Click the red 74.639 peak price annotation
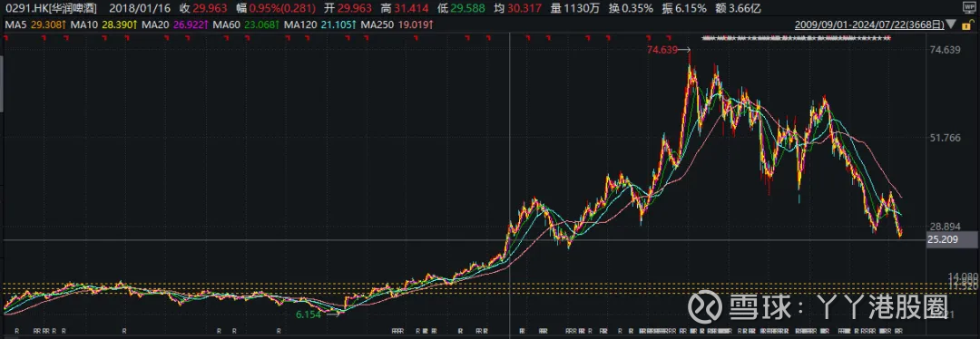 [x=663, y=49]
